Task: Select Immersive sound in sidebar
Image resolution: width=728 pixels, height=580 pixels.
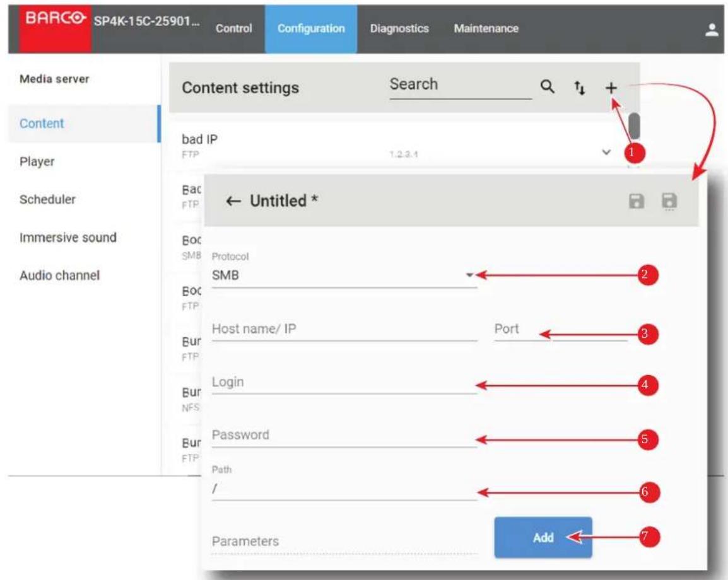Action: [x=68, y=238]
